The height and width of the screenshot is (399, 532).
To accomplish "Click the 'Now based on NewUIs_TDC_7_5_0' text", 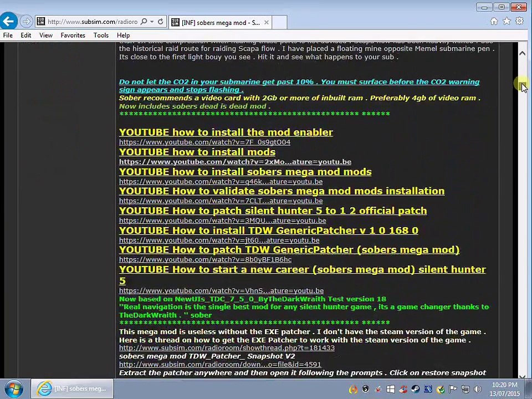I will [253, 299].
